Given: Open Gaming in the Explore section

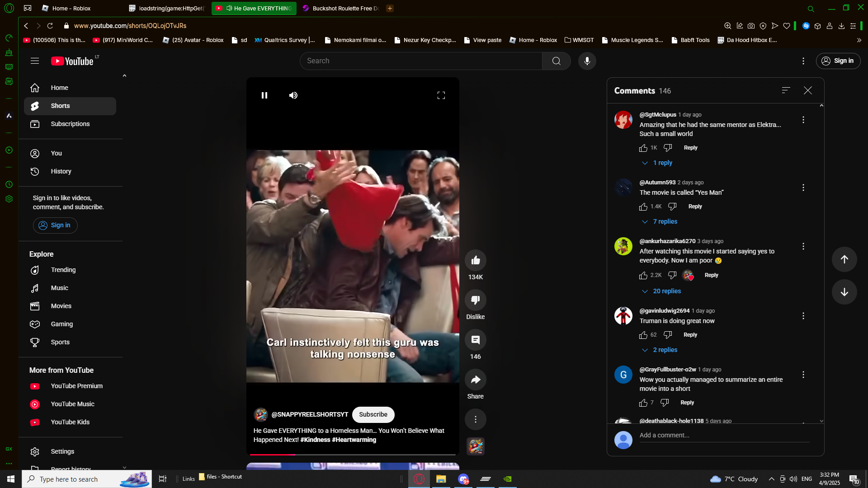Looking at the screenshot, I should coord(70,324).
